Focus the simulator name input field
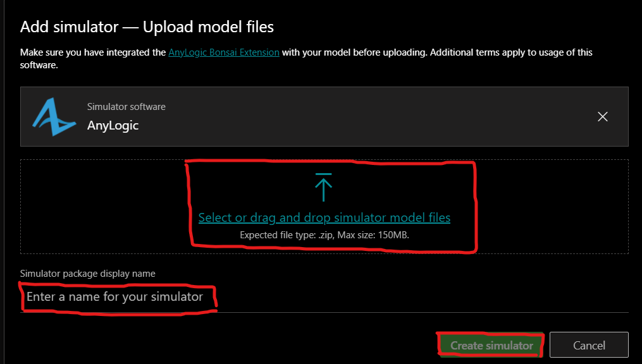The height and width of the screenshot is (364, 642). pyautogui.click(x=324, y=297)
